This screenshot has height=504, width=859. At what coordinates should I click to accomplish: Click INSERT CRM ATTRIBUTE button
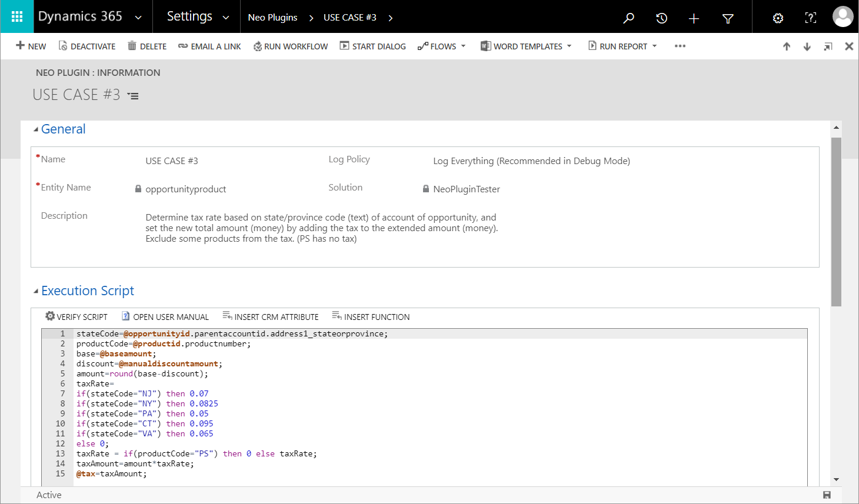click(271, 316)
